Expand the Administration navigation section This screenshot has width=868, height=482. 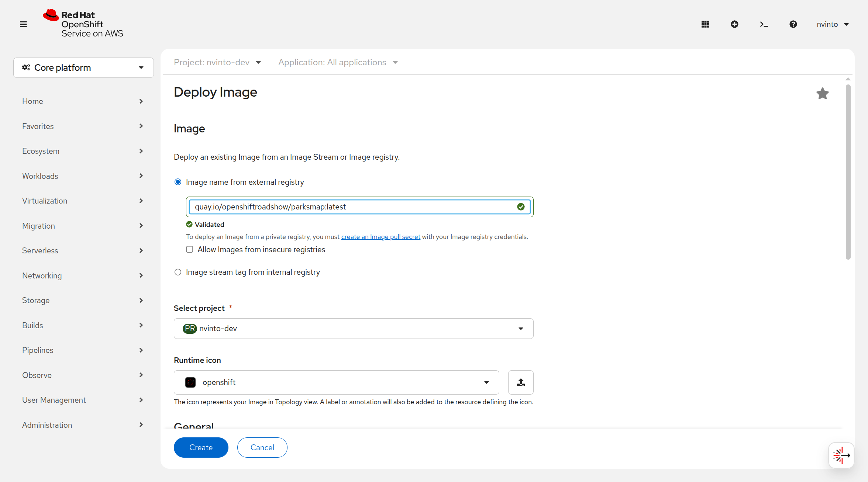[x=83, y=425]
